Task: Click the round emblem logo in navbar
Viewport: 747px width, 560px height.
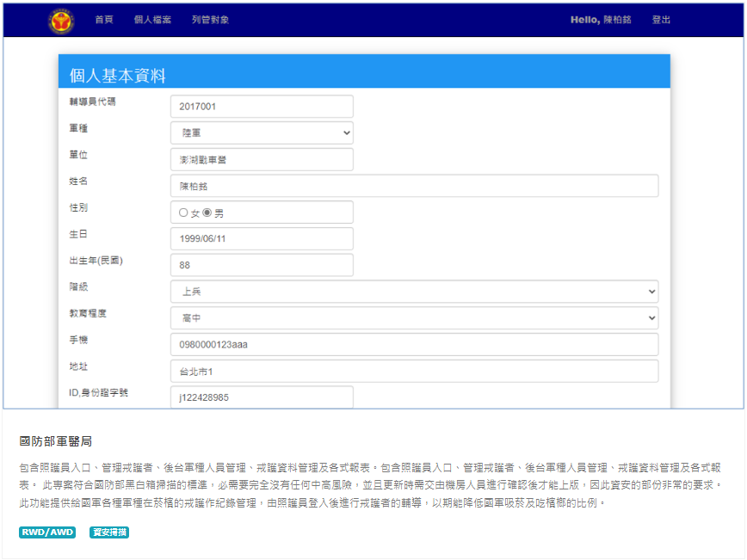Action: [x=61, y=20]
